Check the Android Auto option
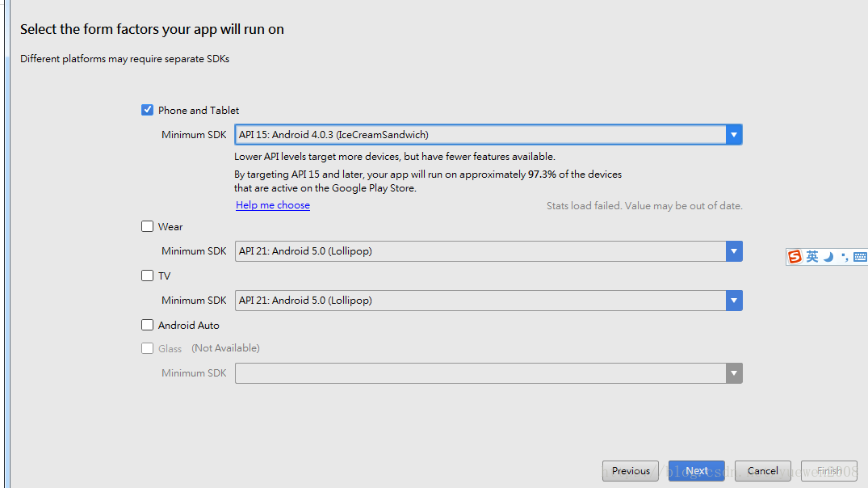The height and width of the screenshot is (488, 868). (147, 325)
